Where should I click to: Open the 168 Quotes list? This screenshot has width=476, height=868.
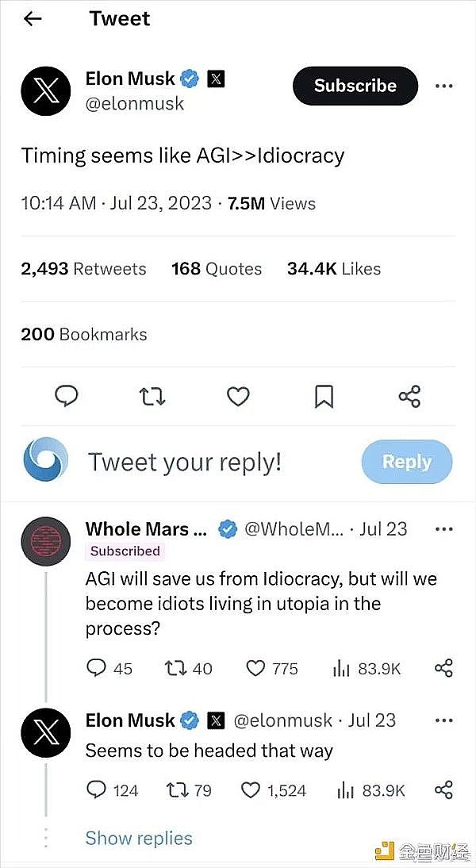pyautogui.click(x=217, y=269)
